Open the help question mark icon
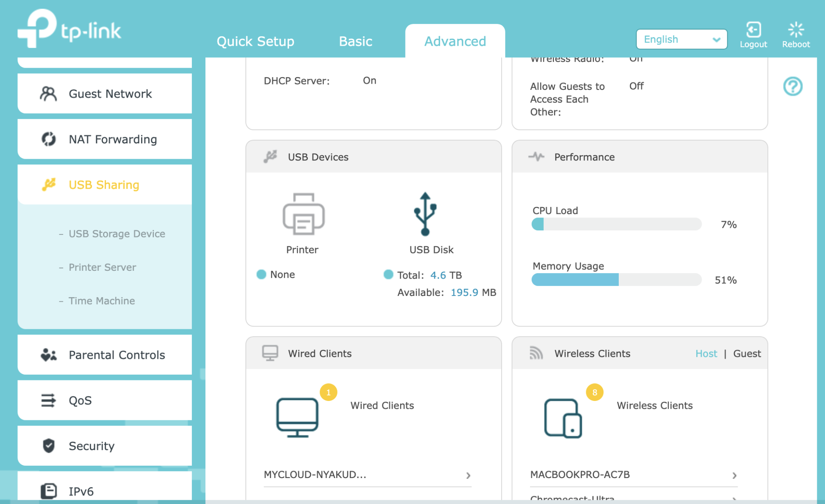This screenshot has width=825, height=504. (x=792, y=87)
